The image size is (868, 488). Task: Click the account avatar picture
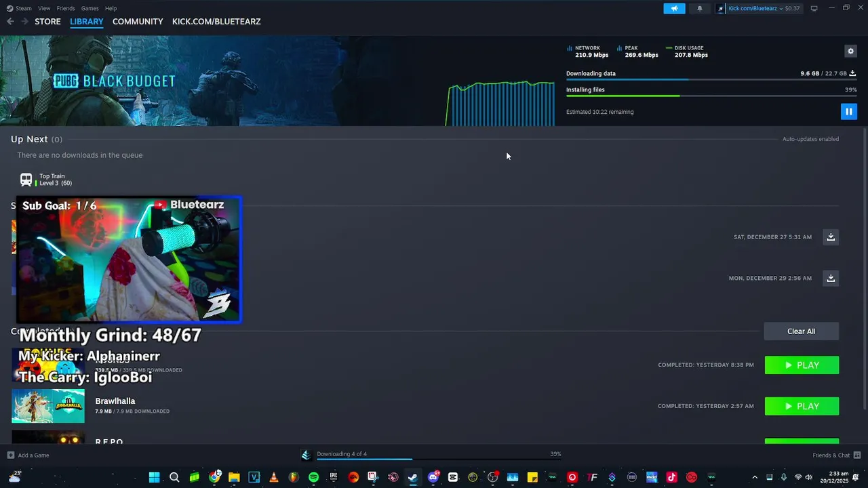(720, 8)
